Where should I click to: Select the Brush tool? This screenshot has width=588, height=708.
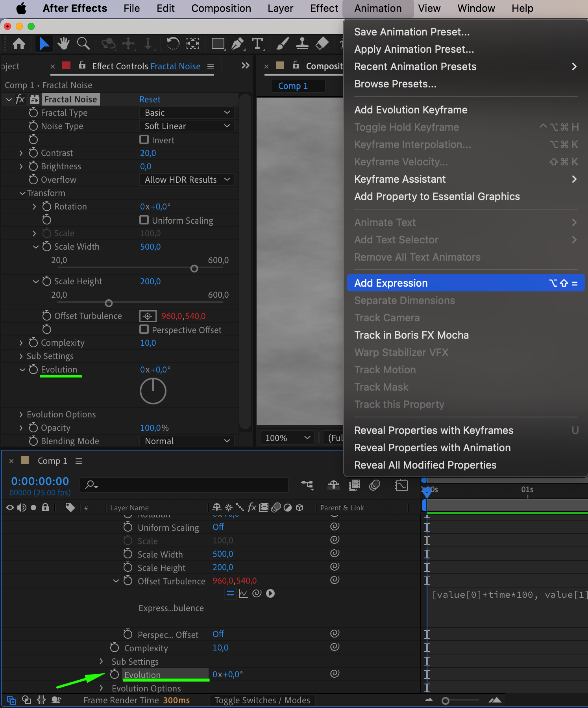point(282,43)
